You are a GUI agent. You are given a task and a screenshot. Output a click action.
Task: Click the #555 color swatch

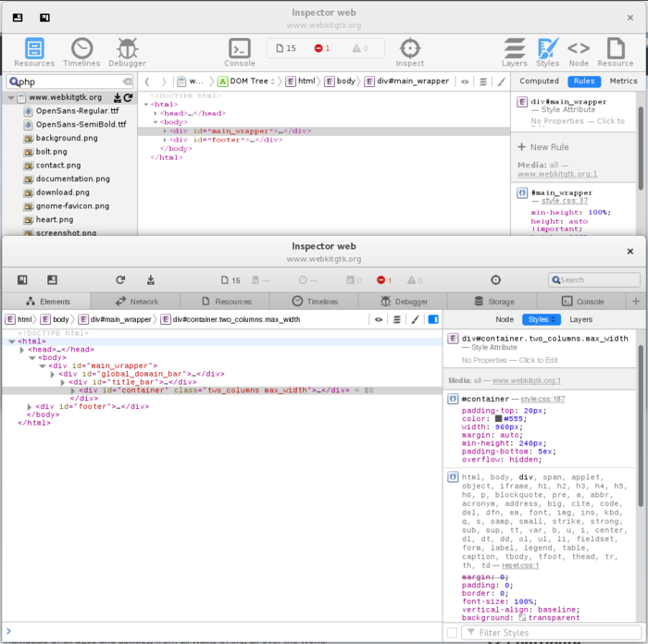(x=498, y=418)
